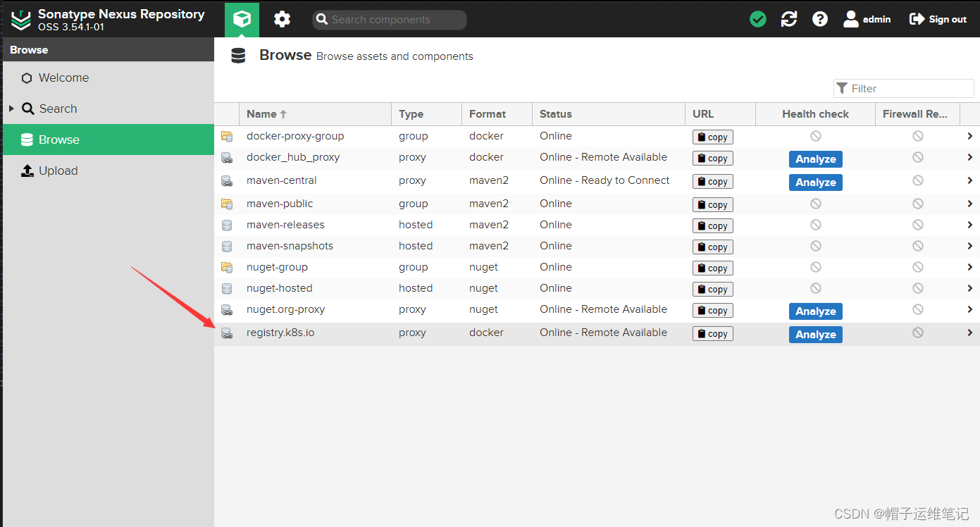This screenshot has height=527, width=980.
Task: Sort by the Format column header
Action: click(x=497, y=113)
